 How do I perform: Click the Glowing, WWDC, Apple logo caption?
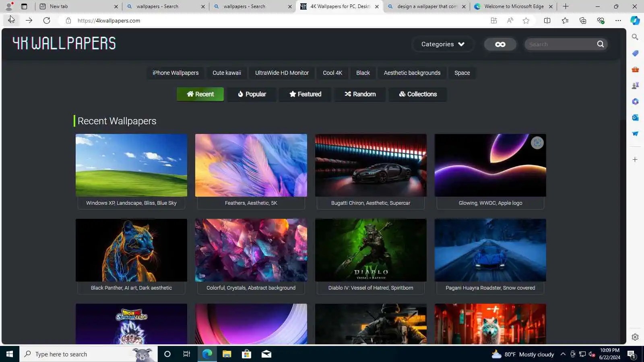[x=490, y=203]
